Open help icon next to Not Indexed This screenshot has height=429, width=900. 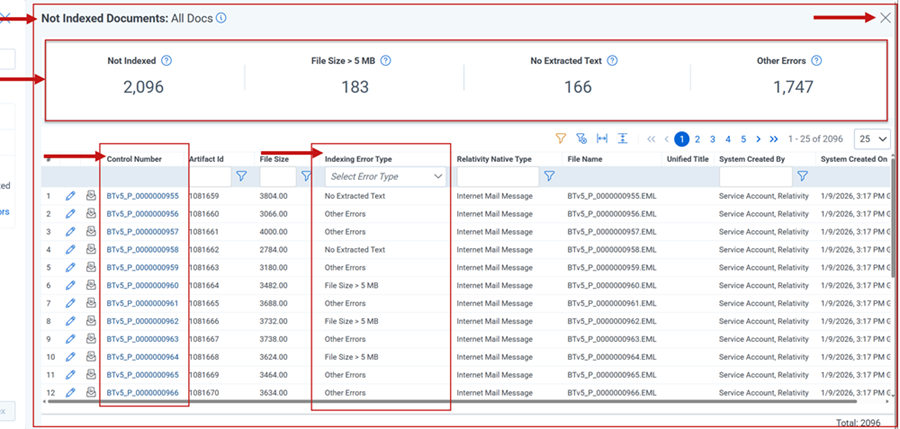coord(166,60)
